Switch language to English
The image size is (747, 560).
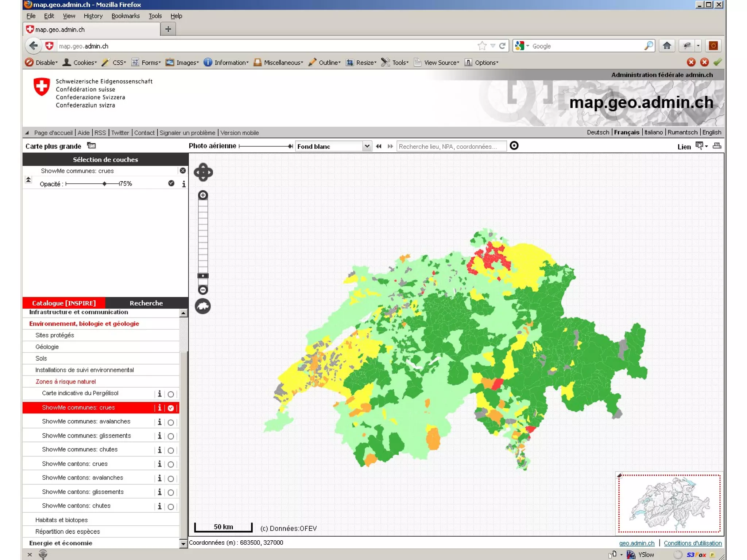point(712,132)
